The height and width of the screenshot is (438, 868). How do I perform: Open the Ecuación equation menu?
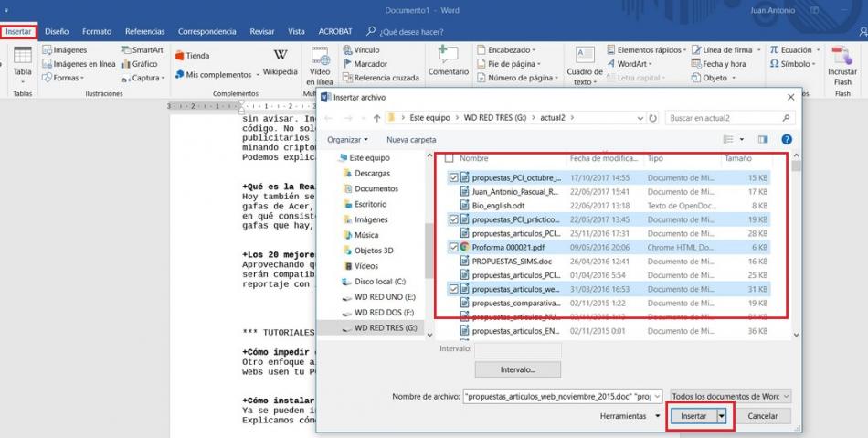(794, 50)
